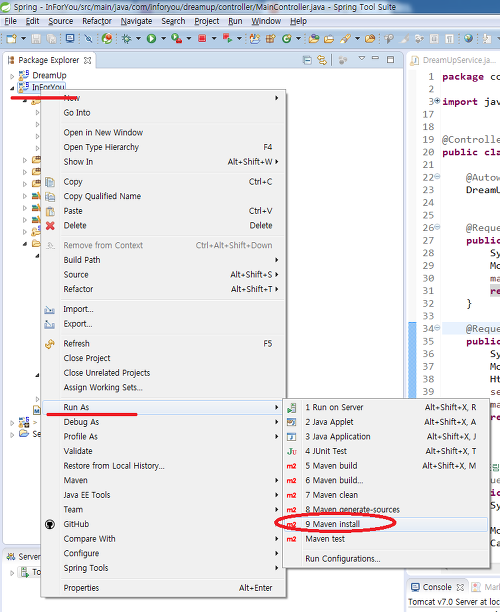Open Build Path submenu
This screenshot has width=500, height=612.
[163, 260]
